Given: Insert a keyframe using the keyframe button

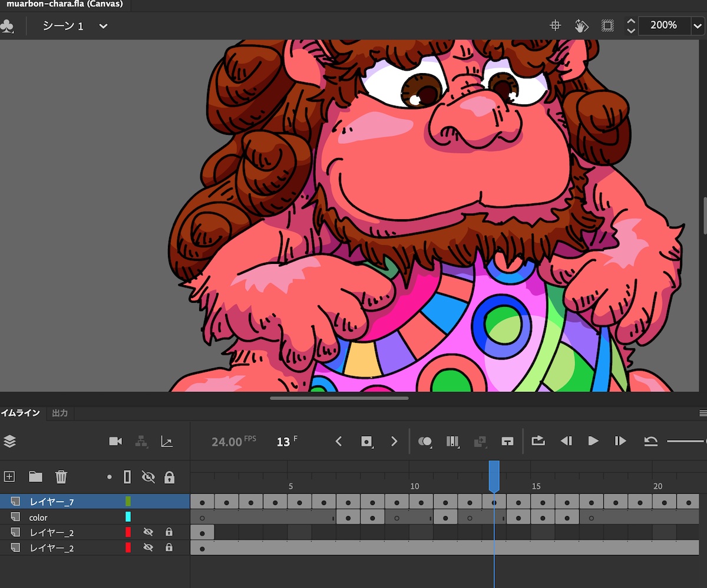Looking at the screenshot, I should coord(366,441).
